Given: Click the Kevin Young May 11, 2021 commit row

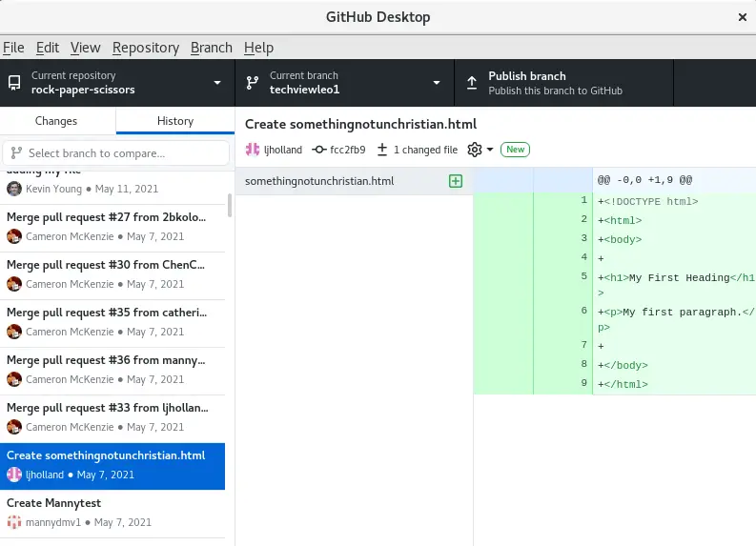Looking at the screenshot, I should 112,188.
